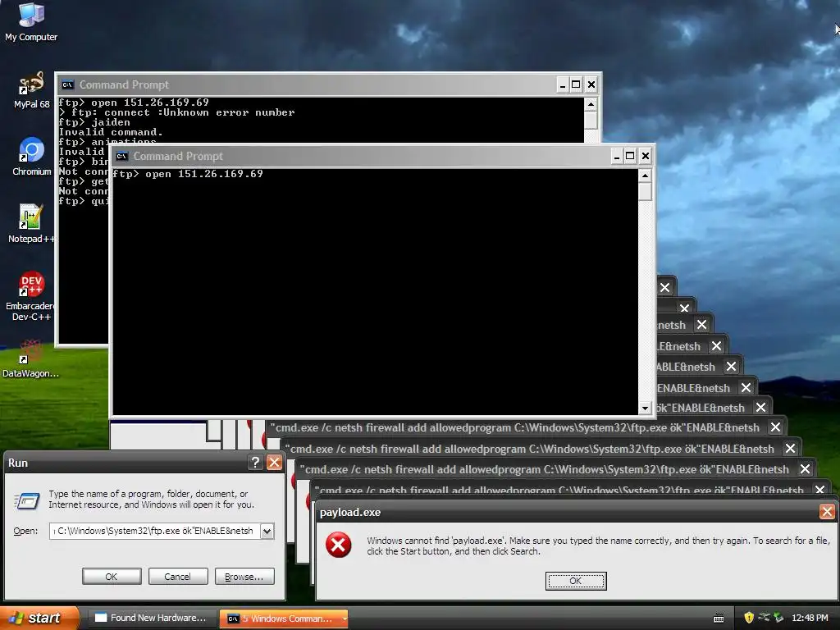840x630 pixels.
Task: Expand the Command Prompt taskbar group arrow
Action: coord(345,619)
